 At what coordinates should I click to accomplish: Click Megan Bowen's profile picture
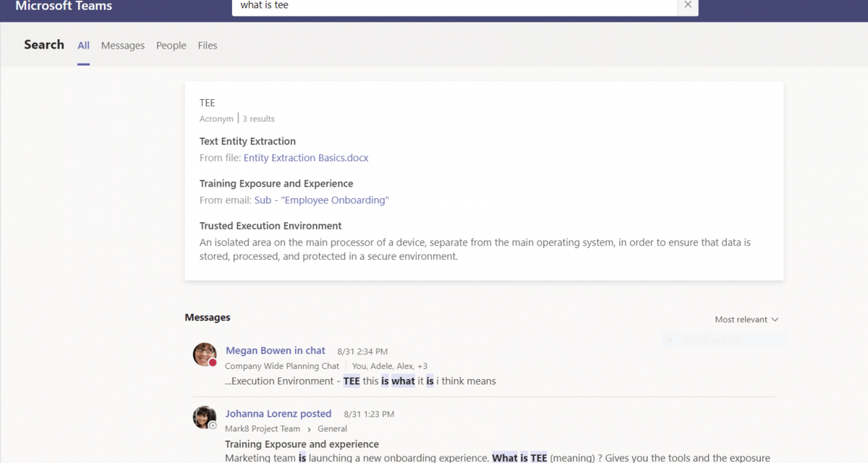pos(205,354)
